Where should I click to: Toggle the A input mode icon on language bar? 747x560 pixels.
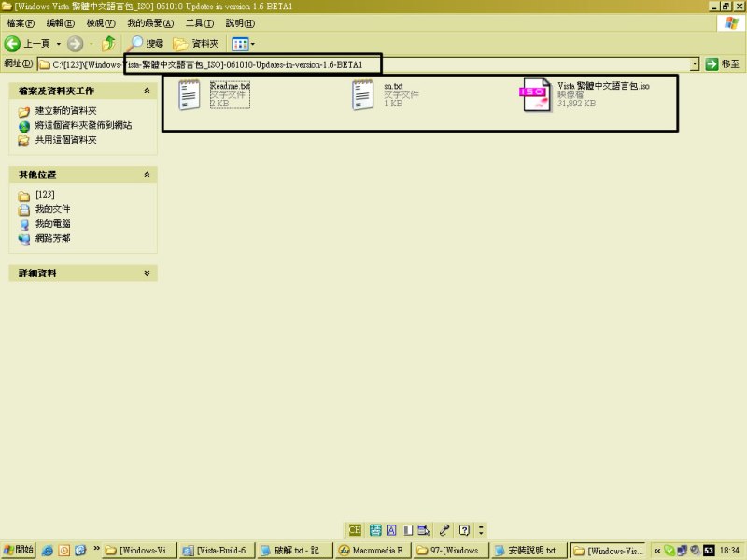(x=391, y=530)
